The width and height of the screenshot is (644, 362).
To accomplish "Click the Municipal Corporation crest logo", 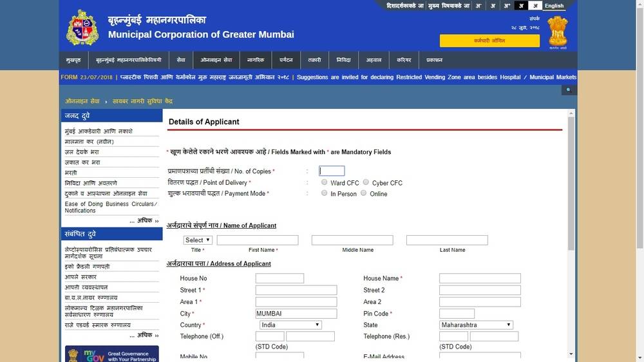I will pos(82,28).
